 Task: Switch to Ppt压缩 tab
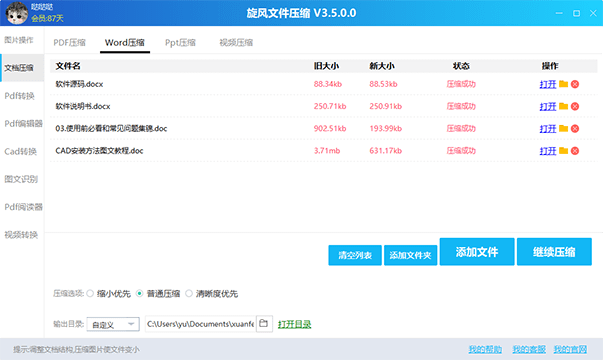(x=180, y=43)
